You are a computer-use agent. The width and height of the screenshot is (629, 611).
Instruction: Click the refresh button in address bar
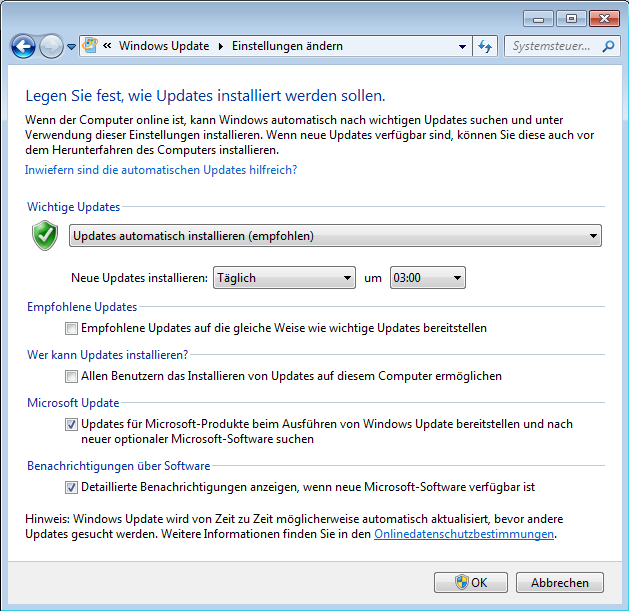pyautogui.click(x=486, y=46)
